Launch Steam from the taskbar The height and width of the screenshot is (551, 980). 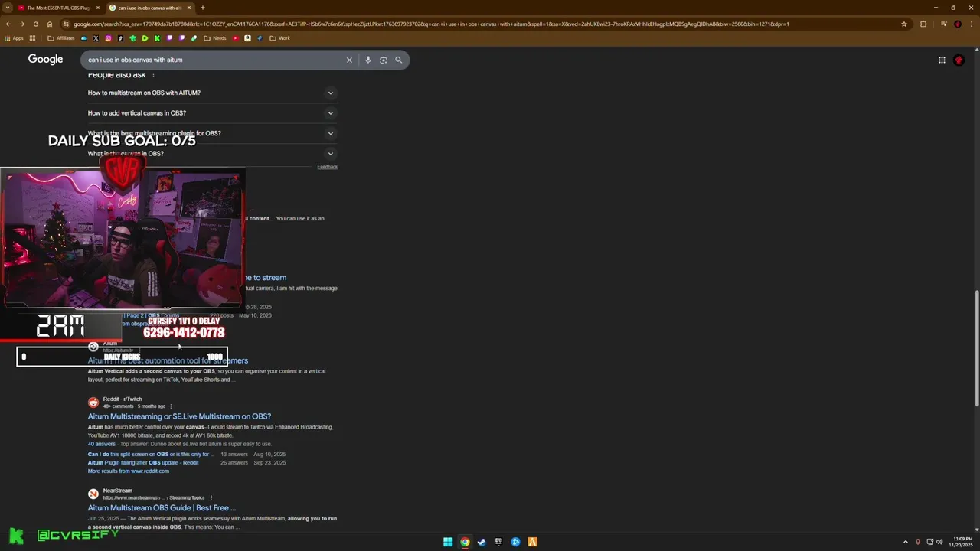[482, 542]
